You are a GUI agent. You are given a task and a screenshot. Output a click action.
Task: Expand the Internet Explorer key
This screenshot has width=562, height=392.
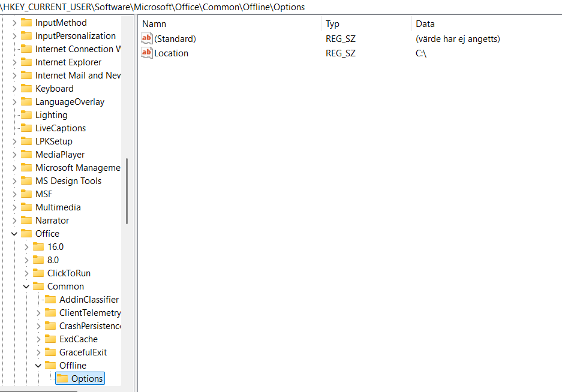[x=14, y=62]
